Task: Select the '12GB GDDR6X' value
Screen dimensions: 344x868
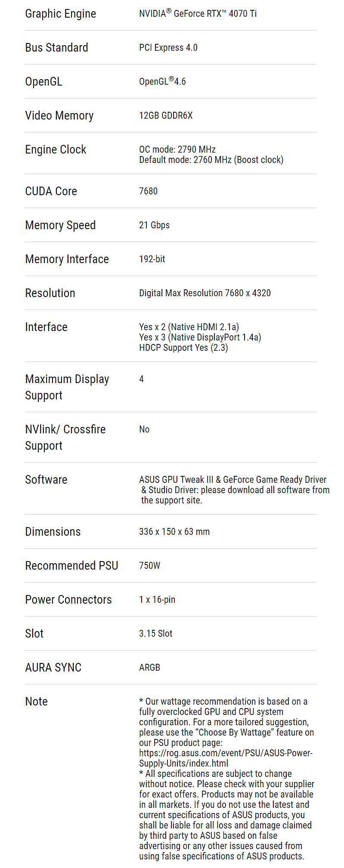Action: click(166, 115)
